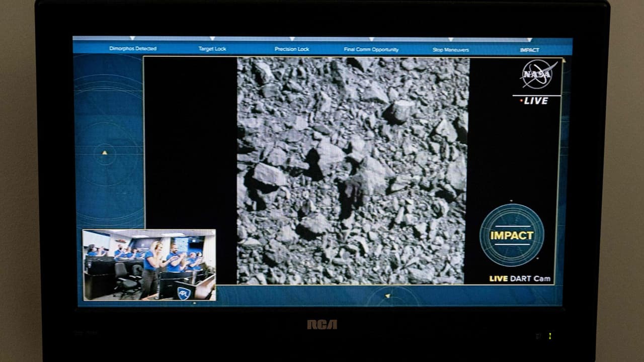Click the RCA logo on the TV bezel
Image resolution: width=644 pixels, height=362 pixels.
pyautogui.click(x=322, y=325)
